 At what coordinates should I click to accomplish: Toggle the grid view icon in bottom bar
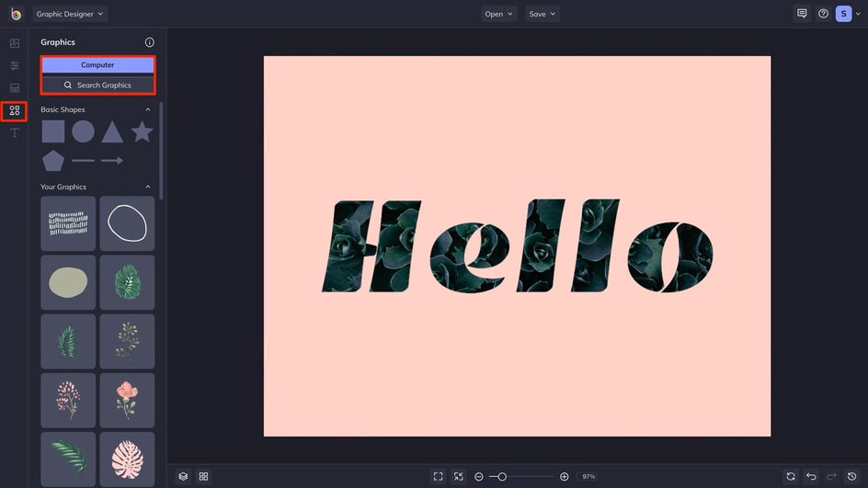(x=204, y=476)
